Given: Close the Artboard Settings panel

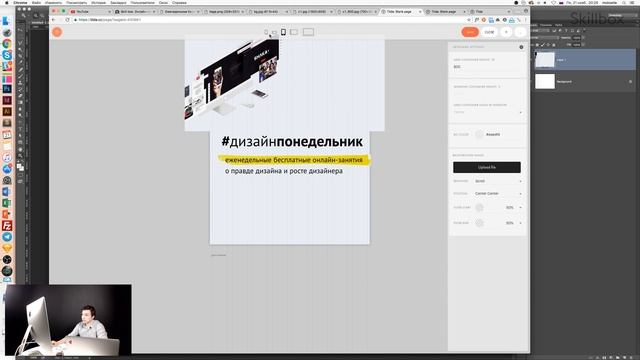Looking at the screenshot, I should pyautogui.click(x=521, y=47).
